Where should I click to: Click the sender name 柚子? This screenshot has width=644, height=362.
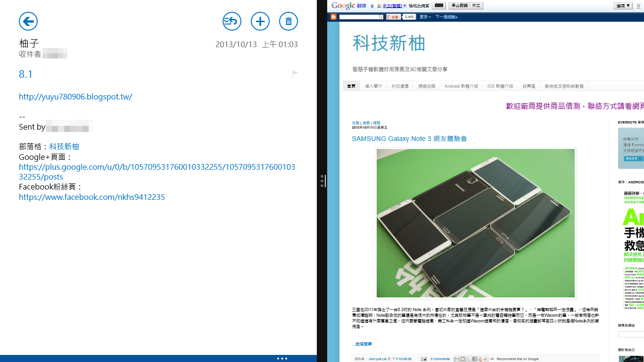pyautogui.click(x=29, y=43)
